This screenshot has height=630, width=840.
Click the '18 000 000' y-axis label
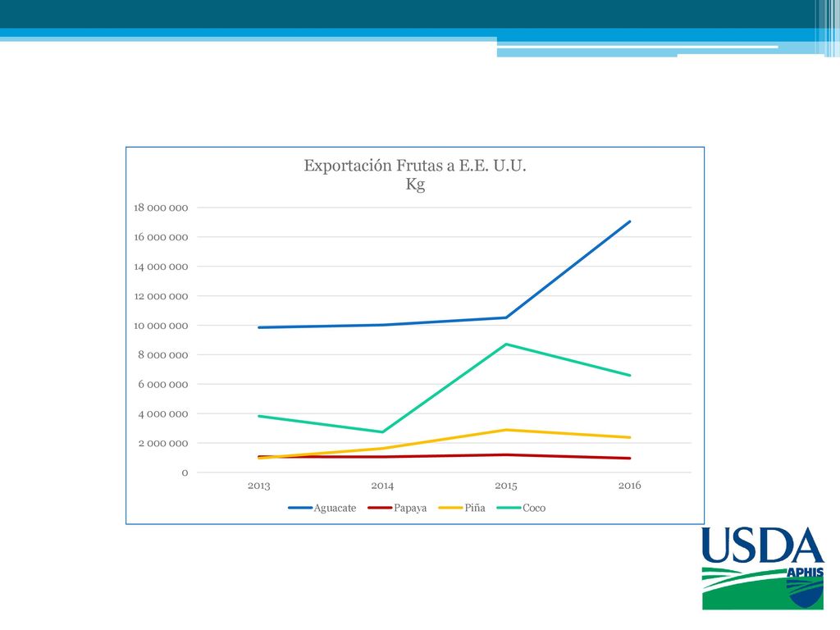tap(161, 208)
